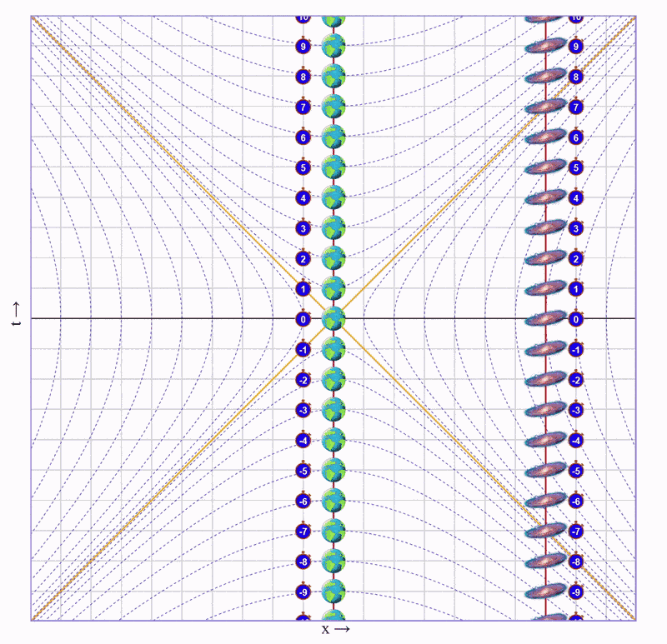Click the stopwatch labeled 0 beside Earth
The image size is (667, 644).
[303, 319]
